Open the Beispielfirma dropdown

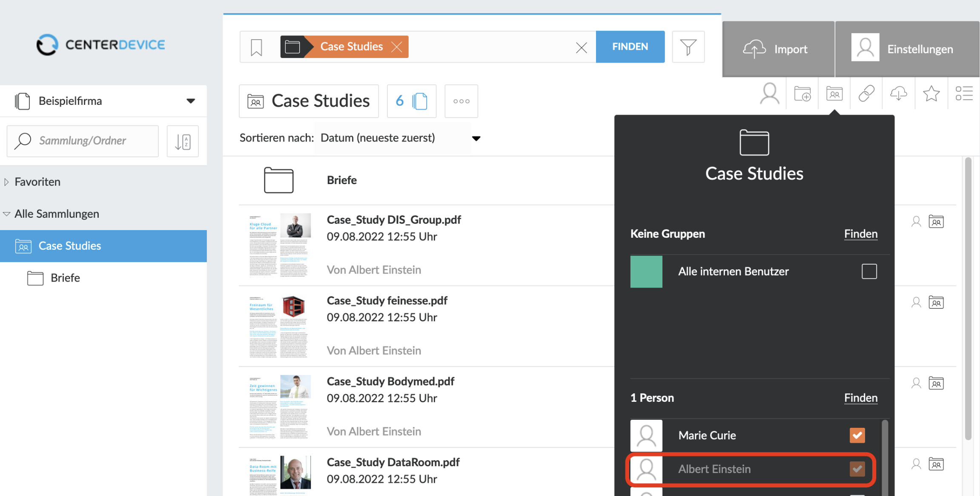(x=103, y=101)
